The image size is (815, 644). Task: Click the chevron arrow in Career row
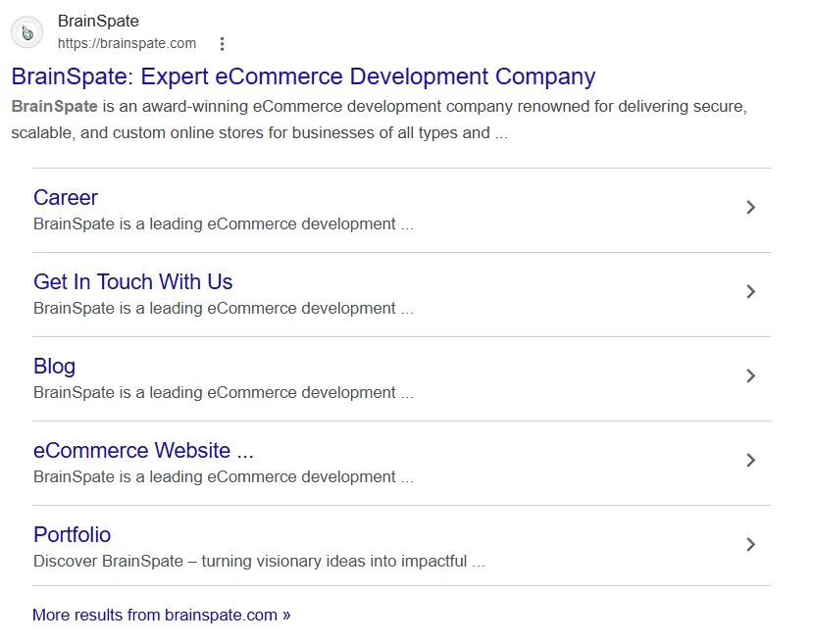pyautogui.click(x=750, y=207)
